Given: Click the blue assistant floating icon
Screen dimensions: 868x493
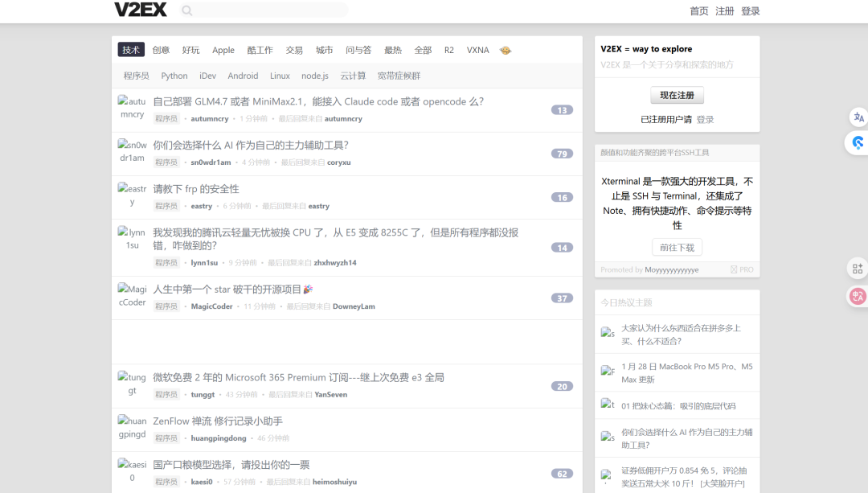Looking at the screenshot, I should pyautogui.click(x=858, y=143).
